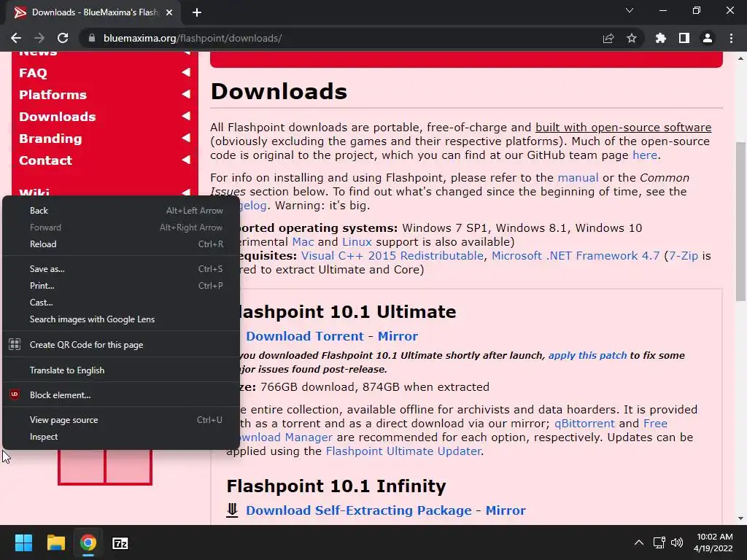Choose Back in the context menu
The image size is (747, 560).
click(x=120, y=211)
